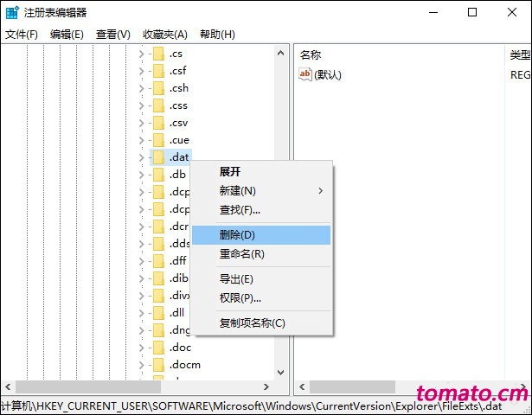This screenshot has width=532, height=415.
Task: Click the .dat folder icon
Action: coord(158,157)
